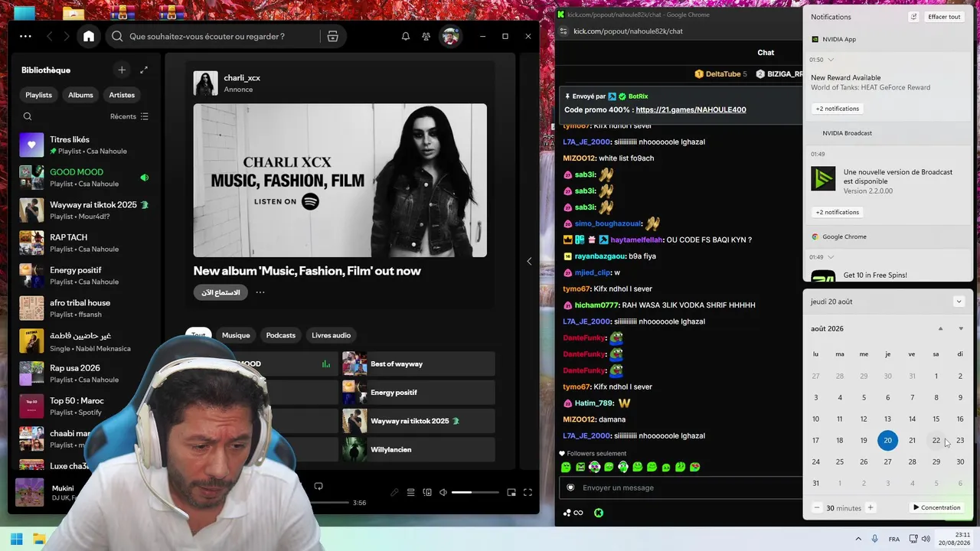Select Musique filter tab
Viewport: 980px width, 551px height.
tap(236, 335)
